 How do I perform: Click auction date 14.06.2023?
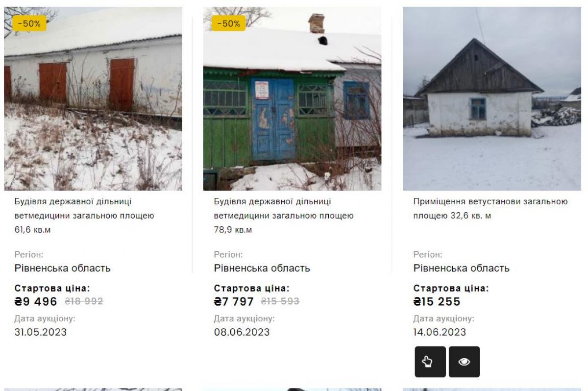click(440, 332)
